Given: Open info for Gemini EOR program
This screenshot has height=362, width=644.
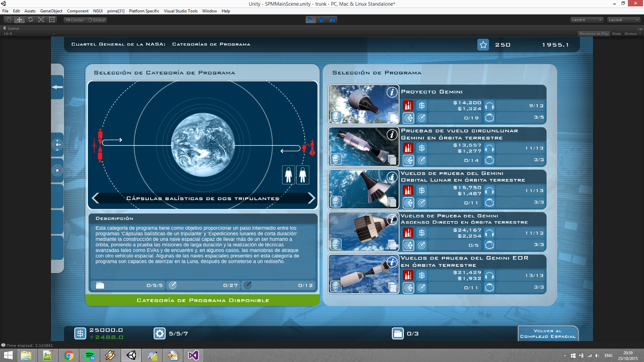Looking at the screenshot, I should (x=392, y=262).
